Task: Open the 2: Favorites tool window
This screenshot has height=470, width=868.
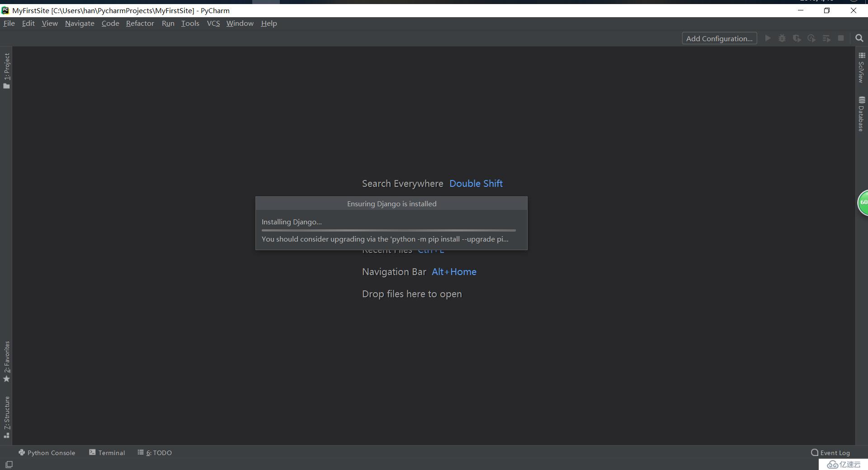Action: coord(6,361)
